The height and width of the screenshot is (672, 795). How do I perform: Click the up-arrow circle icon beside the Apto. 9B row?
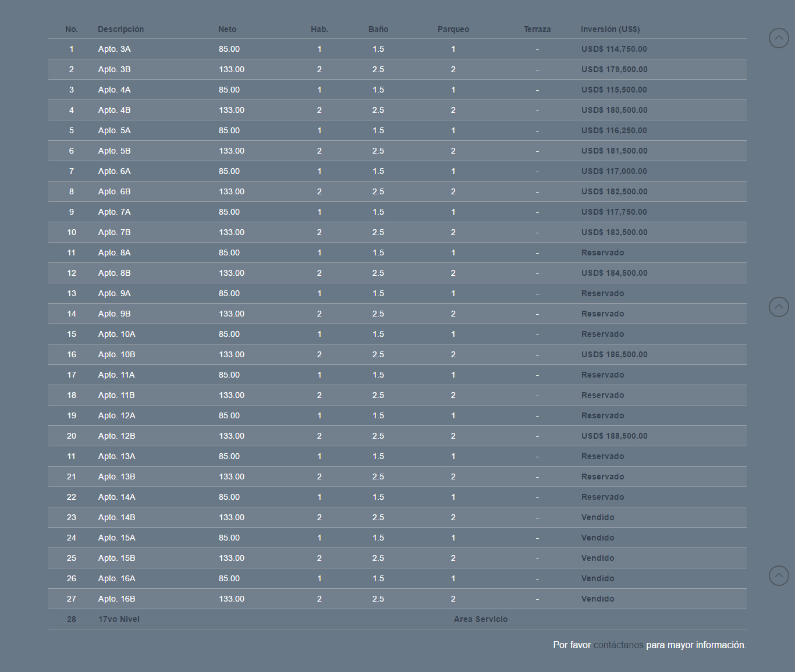pyautogui.click(x=779, y=307)
